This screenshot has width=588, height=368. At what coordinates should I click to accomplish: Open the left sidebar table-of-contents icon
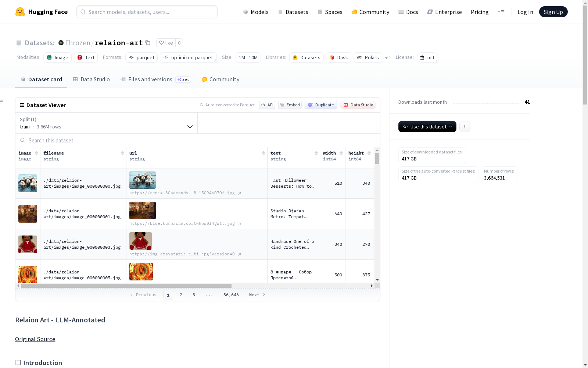click(2, 102)
